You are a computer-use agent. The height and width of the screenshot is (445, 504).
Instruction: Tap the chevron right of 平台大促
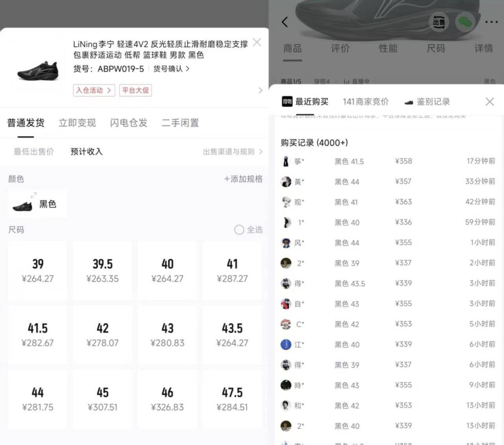[260, 90]
